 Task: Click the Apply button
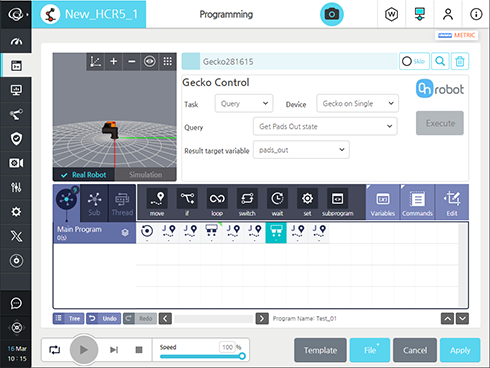coord(460,350)
